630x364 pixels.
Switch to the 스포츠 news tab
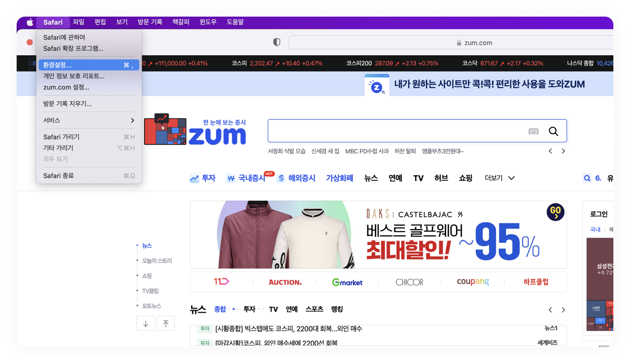[x=314, y=309]
